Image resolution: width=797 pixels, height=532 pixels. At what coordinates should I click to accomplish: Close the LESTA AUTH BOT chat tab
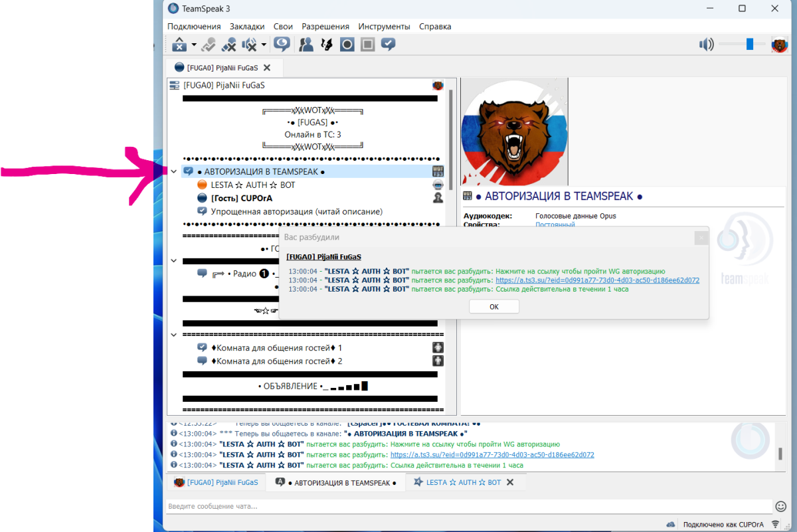click(510, 483)
